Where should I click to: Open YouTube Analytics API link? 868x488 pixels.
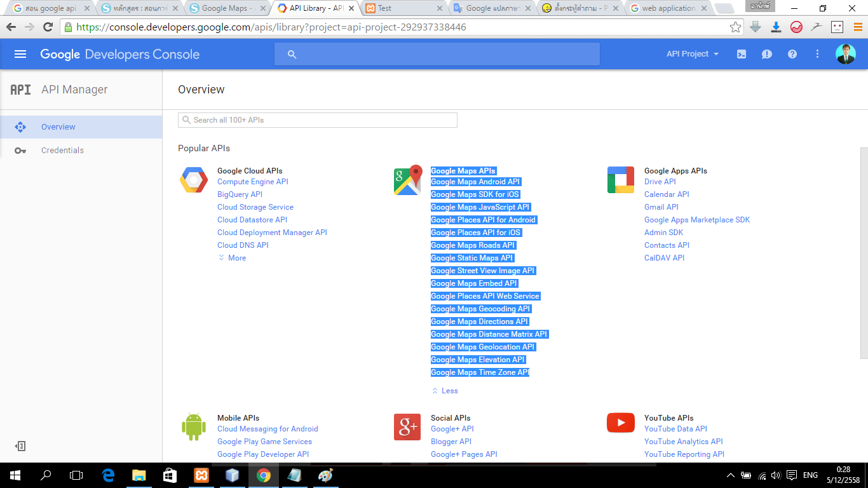684,442
